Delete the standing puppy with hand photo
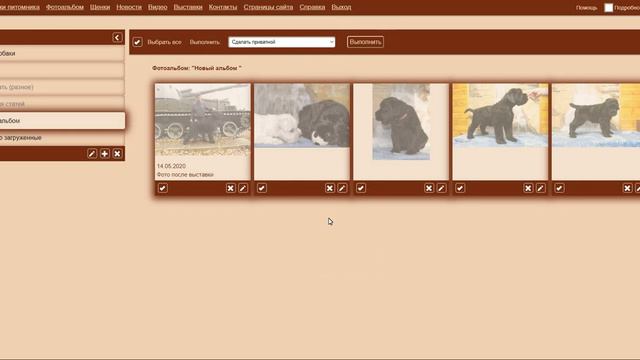The image size is (640, 360). point(528,188)
